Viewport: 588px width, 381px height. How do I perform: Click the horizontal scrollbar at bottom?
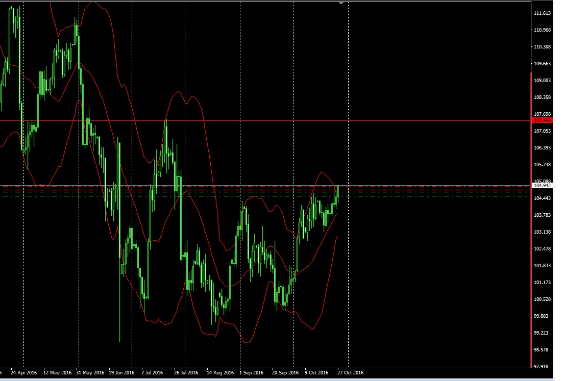(255, 378)
